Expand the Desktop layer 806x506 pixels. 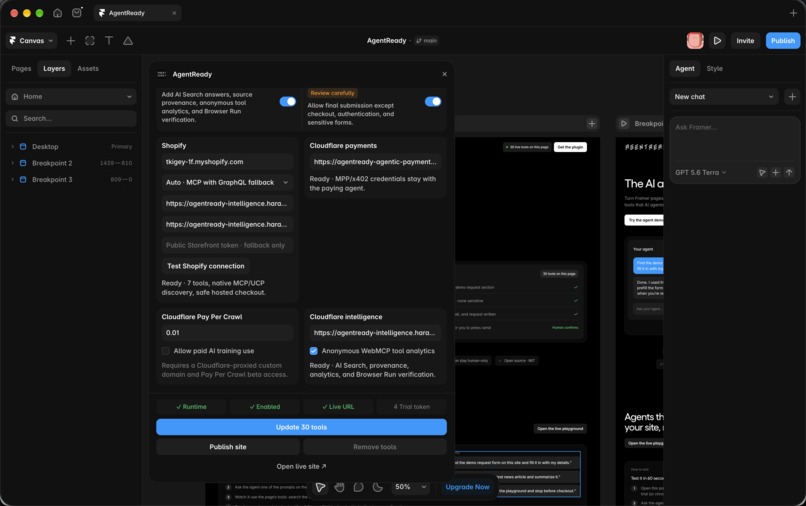point(12,147)
